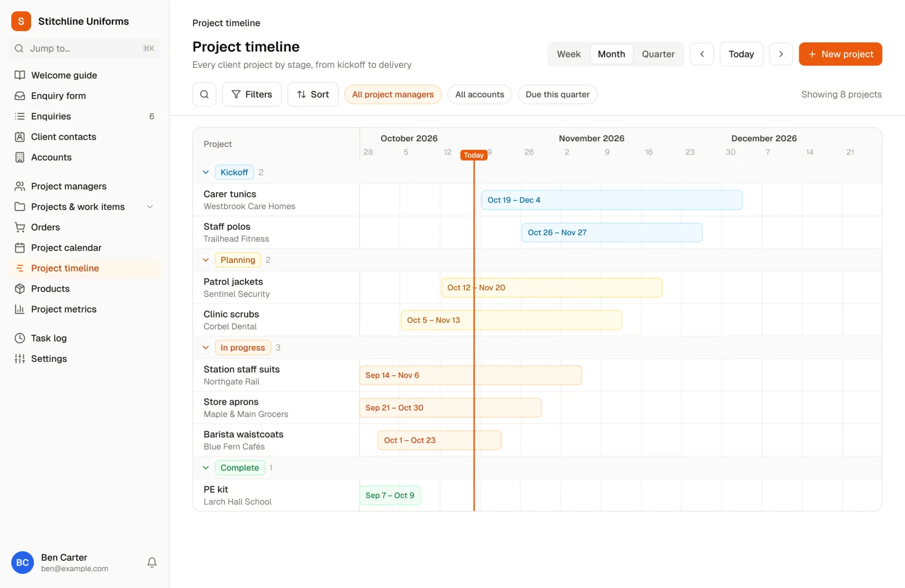905x588 pixels.
Task: Click the notifications bell icon
Action: 152,563
